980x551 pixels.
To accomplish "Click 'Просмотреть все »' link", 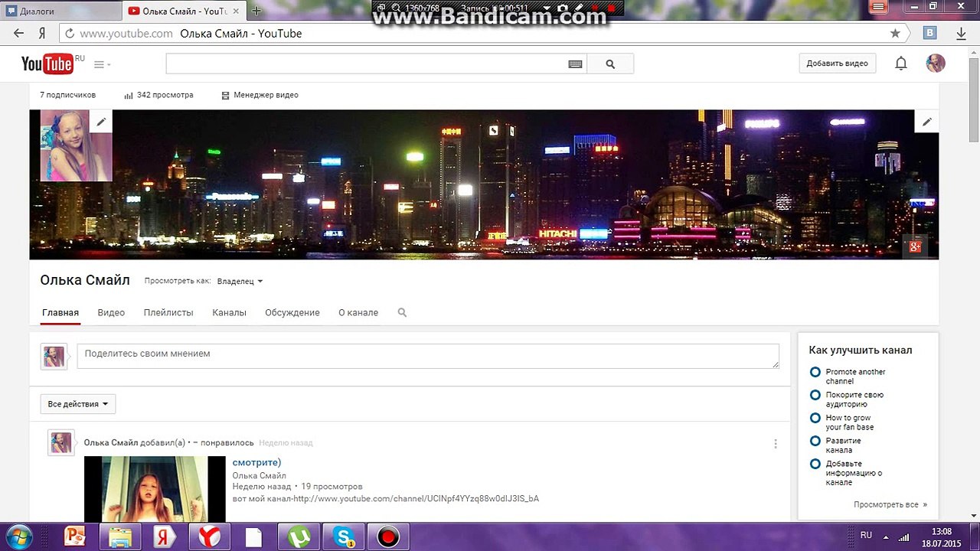I will [890, 505].
